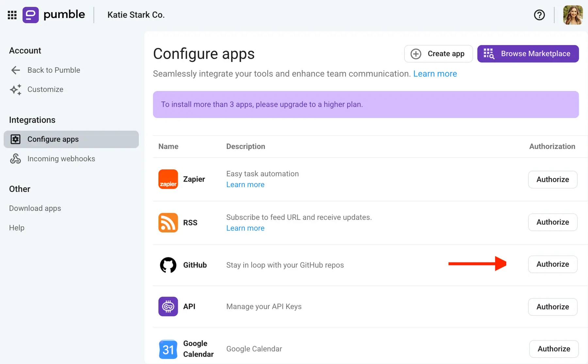Click the Zapier app icon
588x364 pixels.
pyautogui.click(x=168, y=179)
